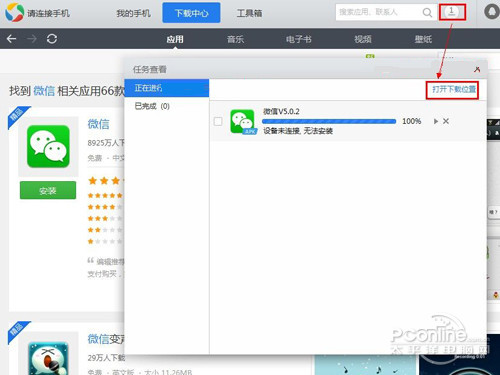Screen dimensions: 500x375
Task: Select the 视频 category tab
Action: point(363,39)
